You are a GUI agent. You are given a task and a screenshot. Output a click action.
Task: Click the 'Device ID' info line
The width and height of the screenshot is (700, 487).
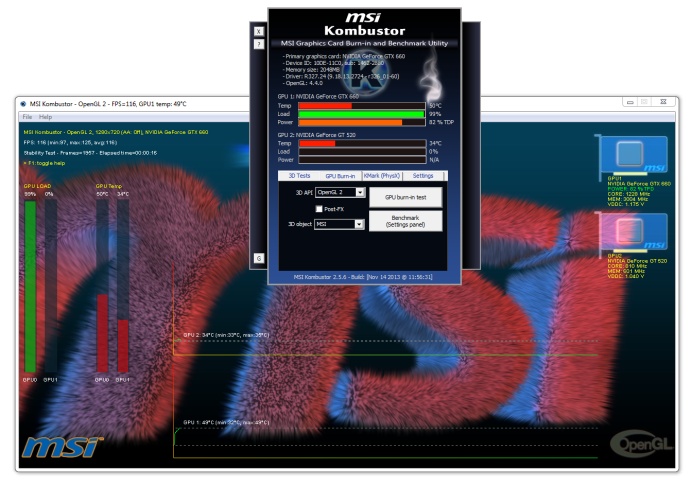tap(333, 63)
